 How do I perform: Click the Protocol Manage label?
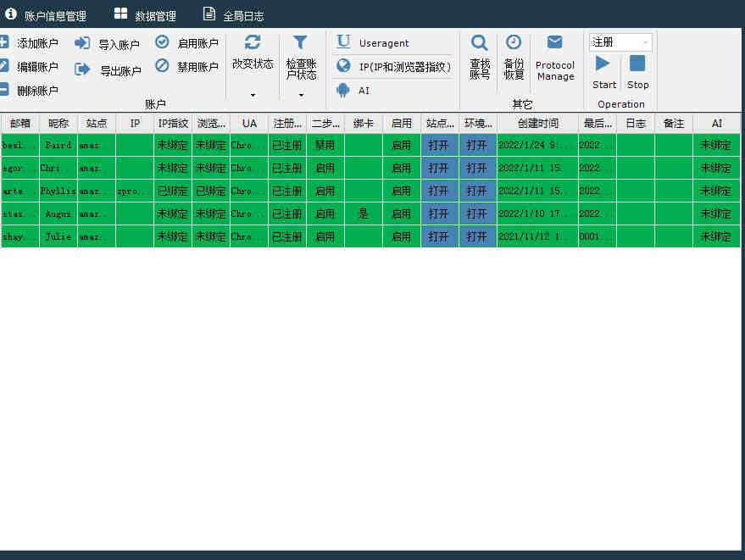coord(555,71)
